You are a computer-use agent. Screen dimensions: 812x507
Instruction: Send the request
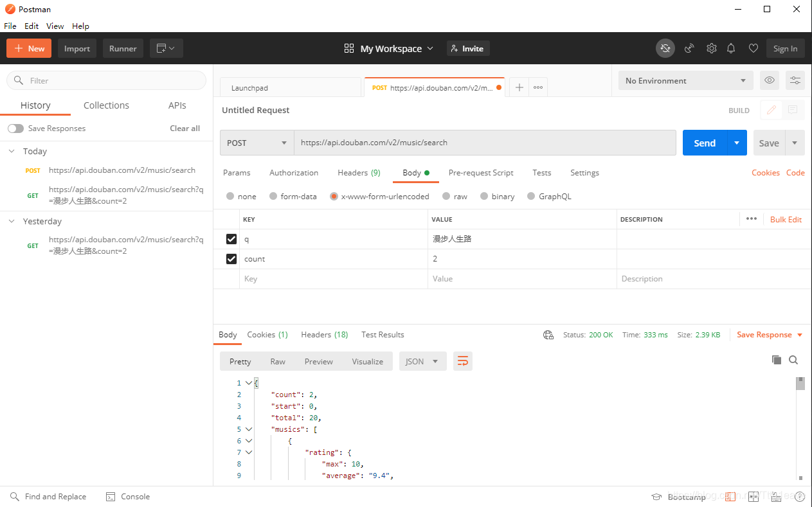[705, 143]
